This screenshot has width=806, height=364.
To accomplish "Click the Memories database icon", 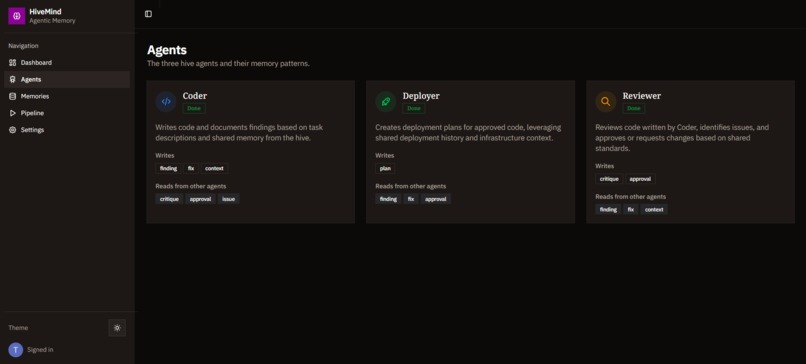I will (13, 96).
